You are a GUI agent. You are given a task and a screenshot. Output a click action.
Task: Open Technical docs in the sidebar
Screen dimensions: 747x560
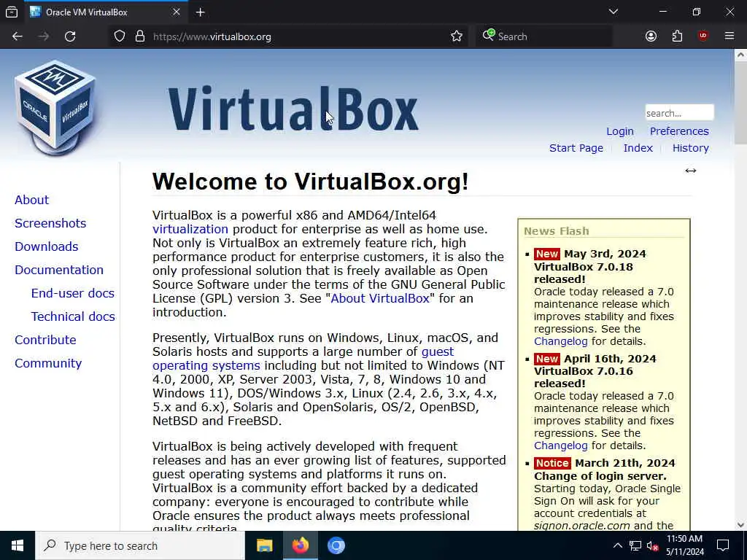coord(73,316)
